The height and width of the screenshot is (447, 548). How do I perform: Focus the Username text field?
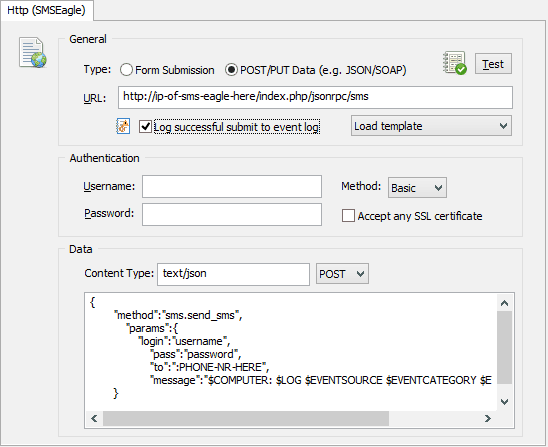(x=232, y=187)
